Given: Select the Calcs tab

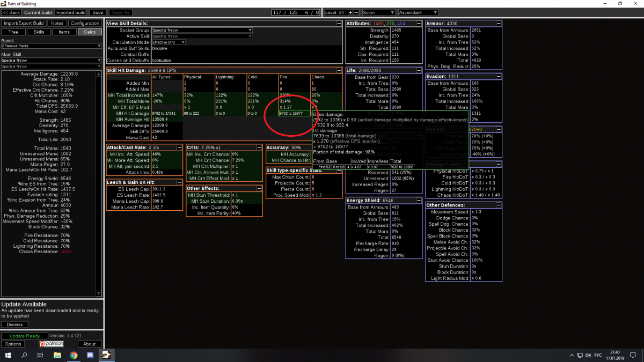Looking at the screenshot, I should point(90,32).
